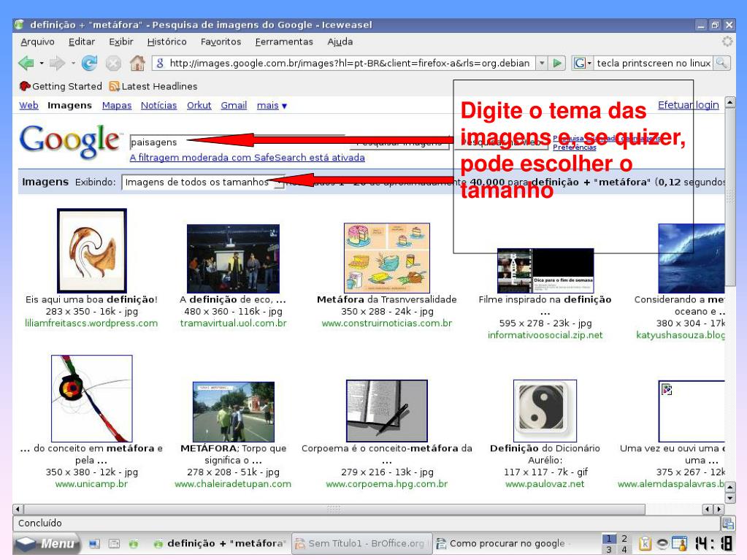Click the green Go arrow beside URL bar
This screenshot has width=747, height=560.
coord(557,63)
